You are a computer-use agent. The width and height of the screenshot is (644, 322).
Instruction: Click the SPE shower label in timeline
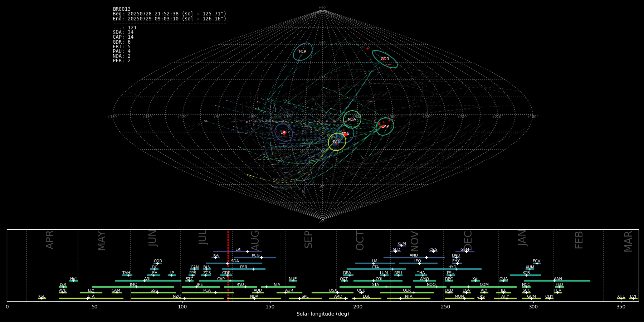point(305,297)
